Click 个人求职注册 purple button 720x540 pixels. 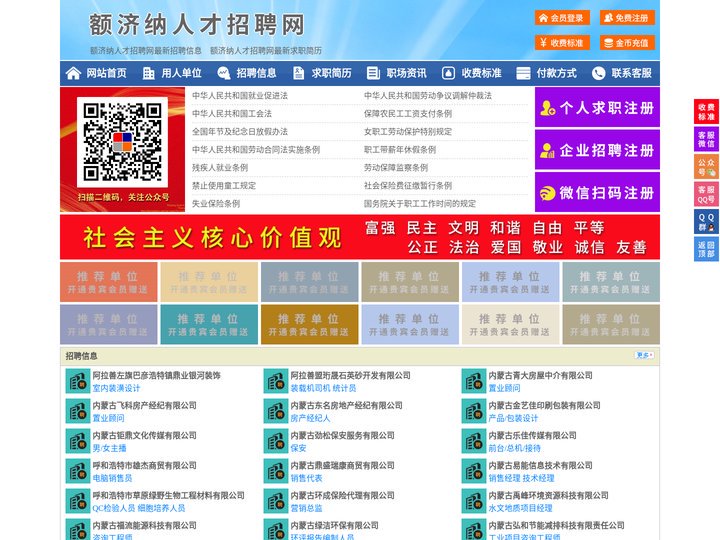[x=597, y=107]
